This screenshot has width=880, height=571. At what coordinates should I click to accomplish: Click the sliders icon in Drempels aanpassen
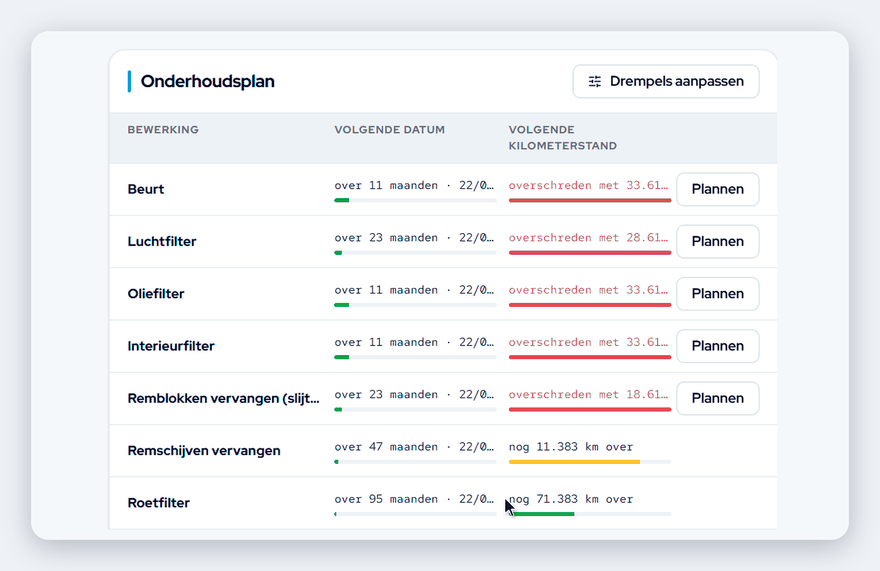coord(595,81)
